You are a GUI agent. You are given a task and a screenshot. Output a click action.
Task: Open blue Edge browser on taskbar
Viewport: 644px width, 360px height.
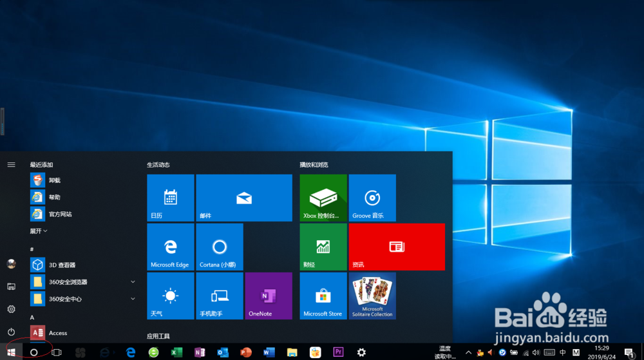[131, 352]
